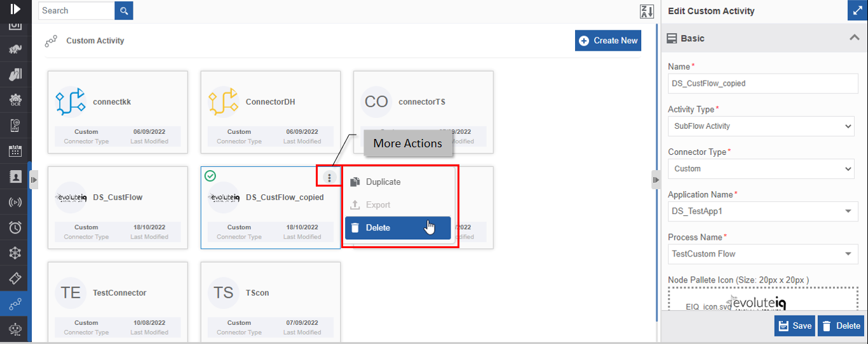This screenshot has width=868, height=344.
Task: Open the calendar icon in the sidebar
Action: 15,150
